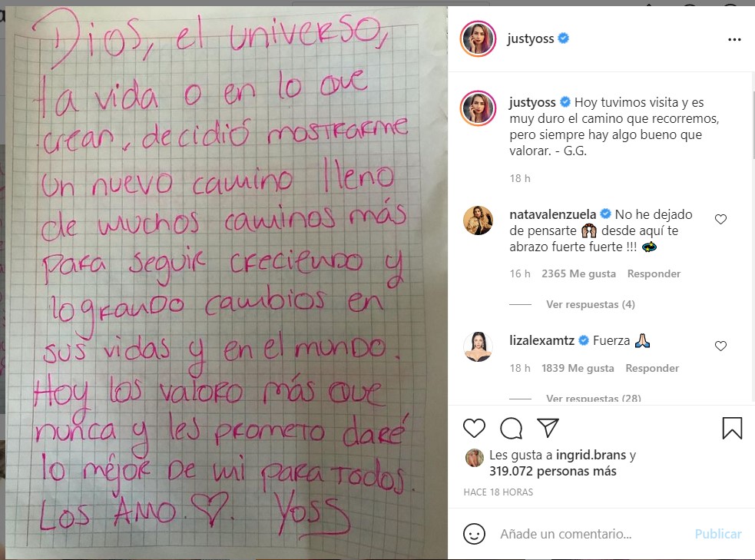Open justyoss profile from the header username
The image size is (755, 560).
531,38
